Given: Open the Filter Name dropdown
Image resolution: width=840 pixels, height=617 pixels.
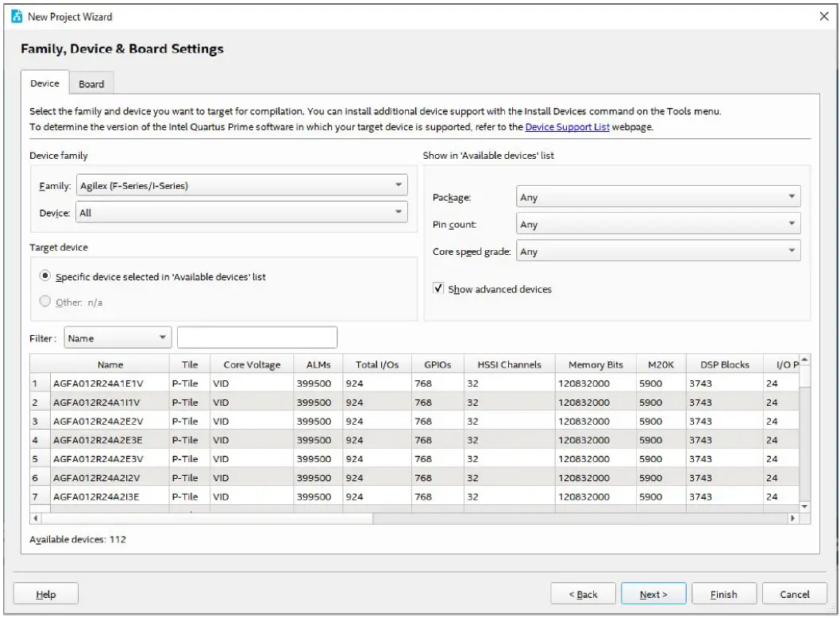Looking at the screenshot, I should (x=118, y=338).
